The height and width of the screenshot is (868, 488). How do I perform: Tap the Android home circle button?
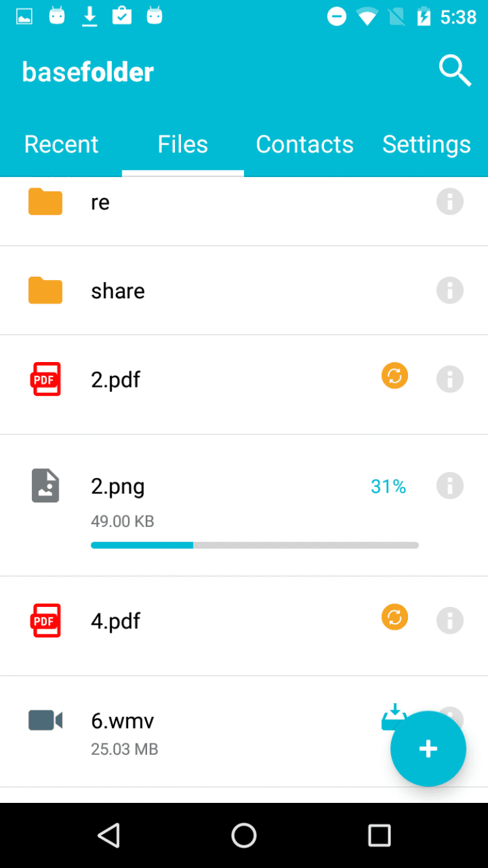(244, 835)
